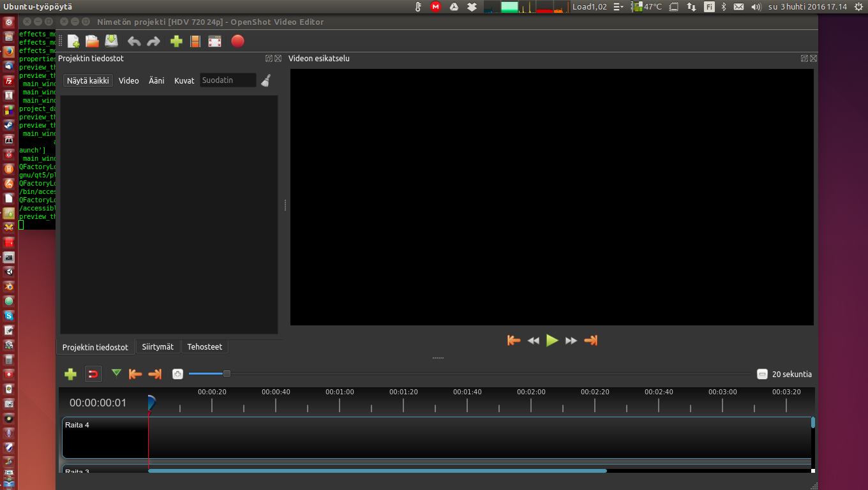Click the timeline zoom slider handle
868x490 pixels.
point(227,374)
